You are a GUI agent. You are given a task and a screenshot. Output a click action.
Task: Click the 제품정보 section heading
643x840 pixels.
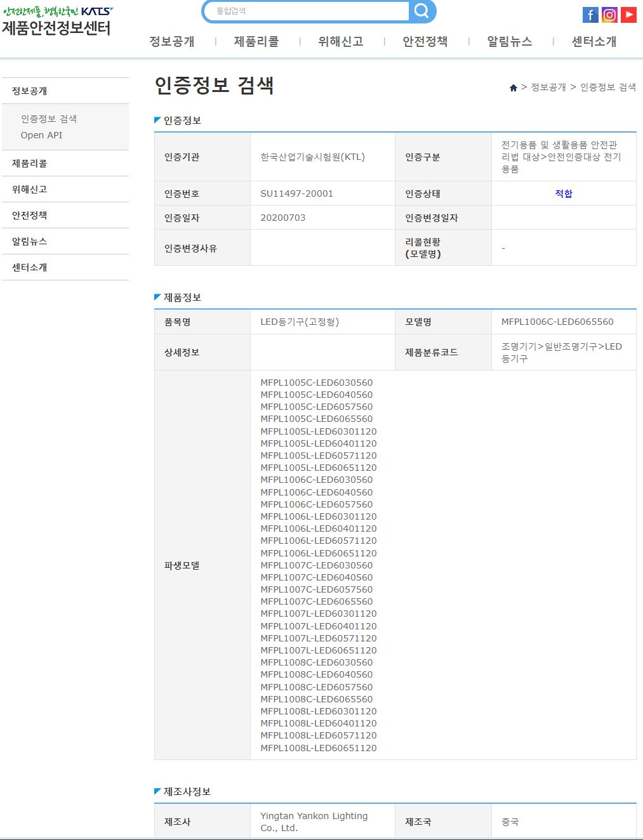182,297
